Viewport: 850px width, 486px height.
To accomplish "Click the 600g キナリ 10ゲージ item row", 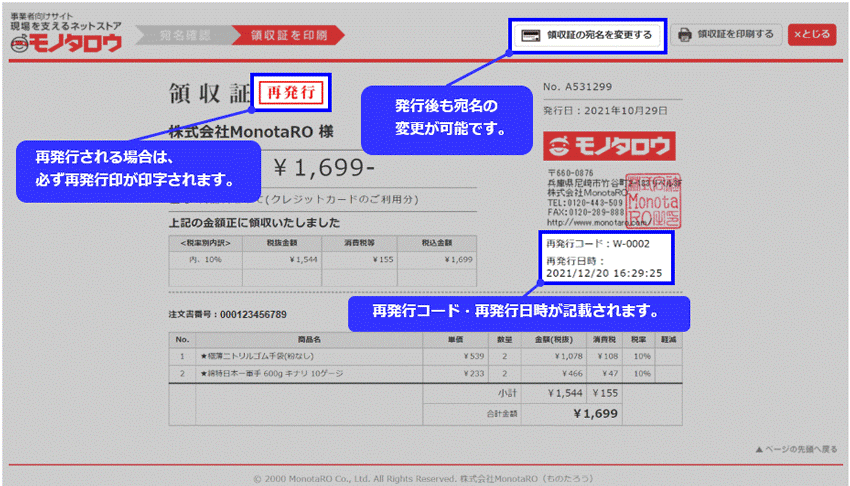I will [x=425, y=374].
